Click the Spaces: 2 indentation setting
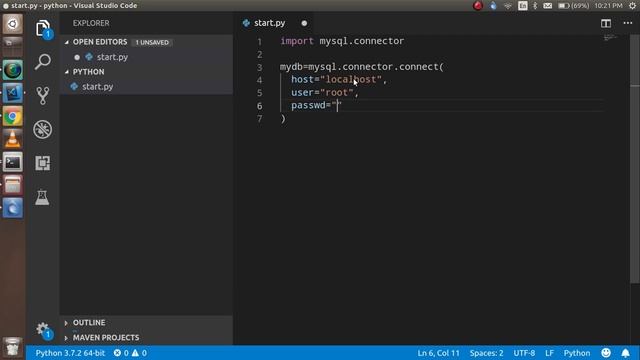Screen dimensions: 640x360 pyautogui.click(x=486, y=353)
